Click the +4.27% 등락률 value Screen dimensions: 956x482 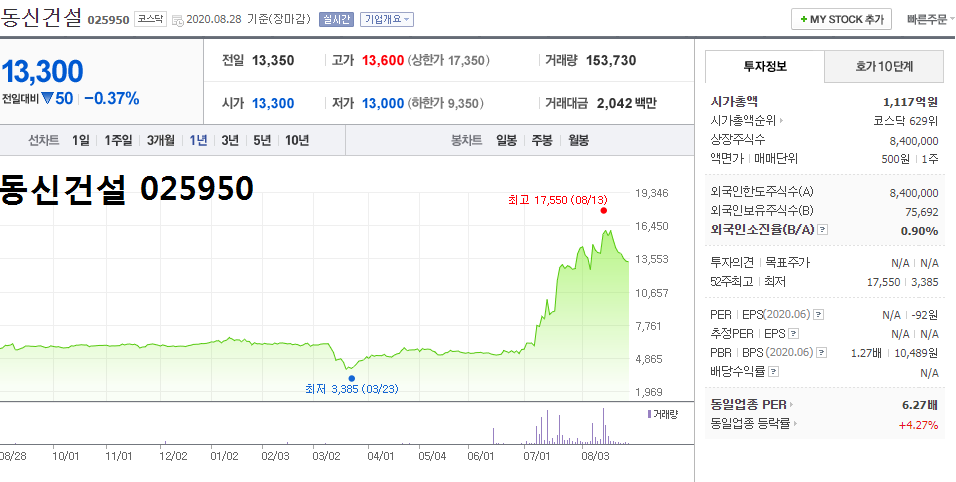tap(918, 425)
